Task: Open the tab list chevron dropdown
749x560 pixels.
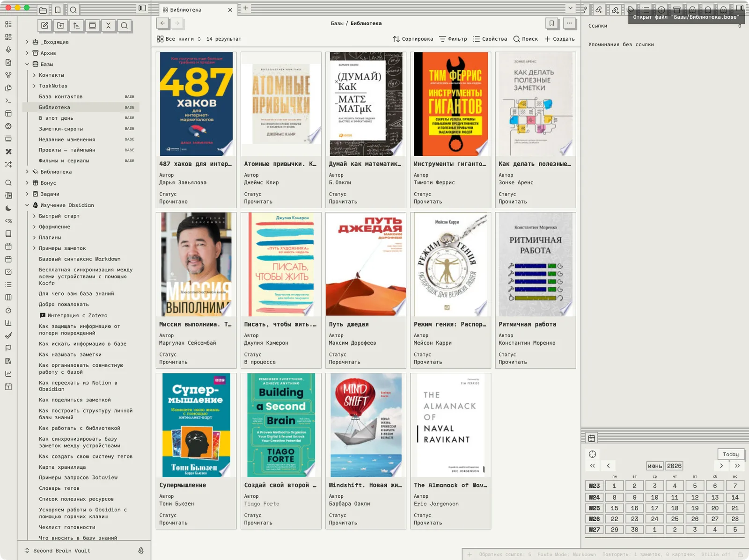Action: tap(570, 8)
